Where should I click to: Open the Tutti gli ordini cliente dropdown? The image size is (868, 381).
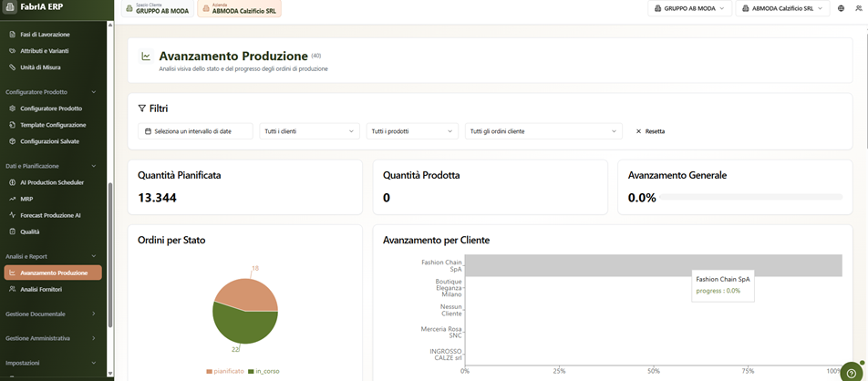coord(543,131)
